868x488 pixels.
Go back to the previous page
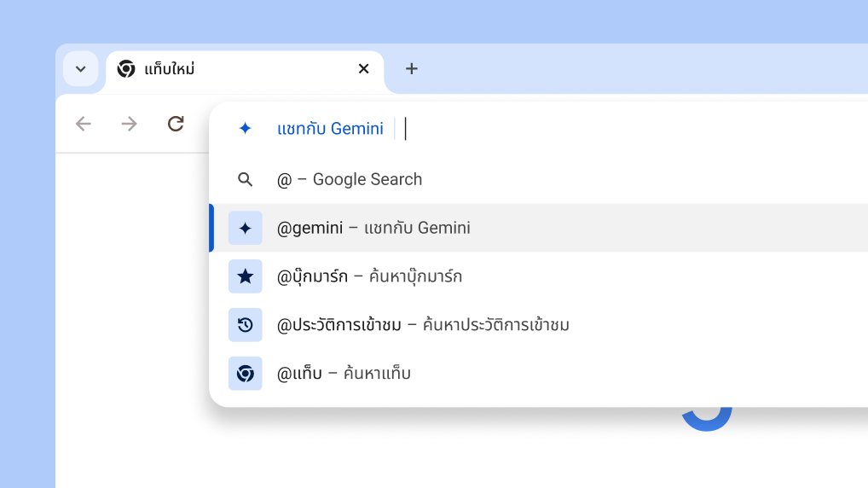pos(84,124)
